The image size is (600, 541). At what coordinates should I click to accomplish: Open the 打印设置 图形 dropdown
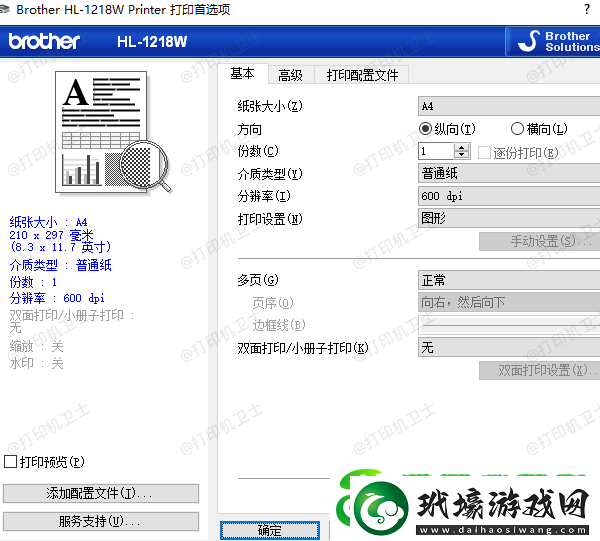pos(509,218)
